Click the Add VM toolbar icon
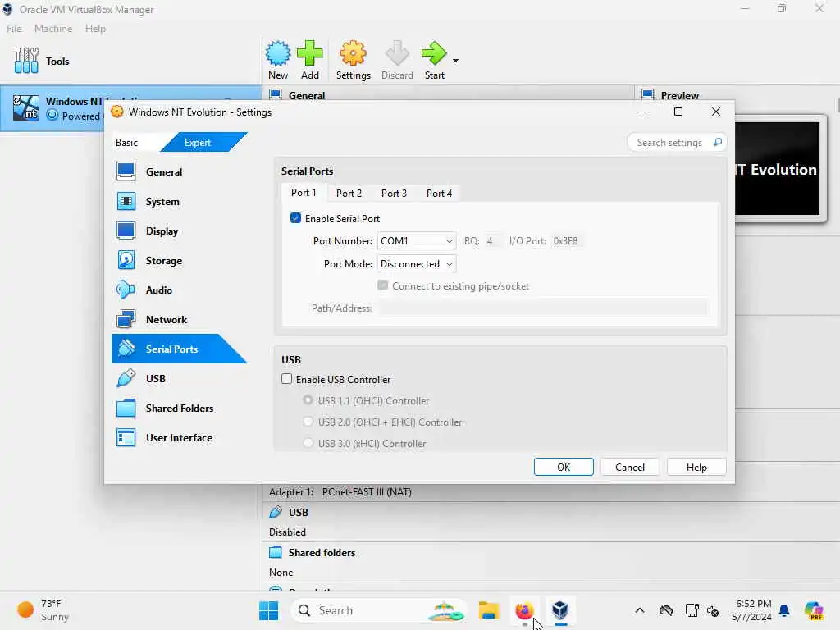840x630 pixels. pos(309,53)
